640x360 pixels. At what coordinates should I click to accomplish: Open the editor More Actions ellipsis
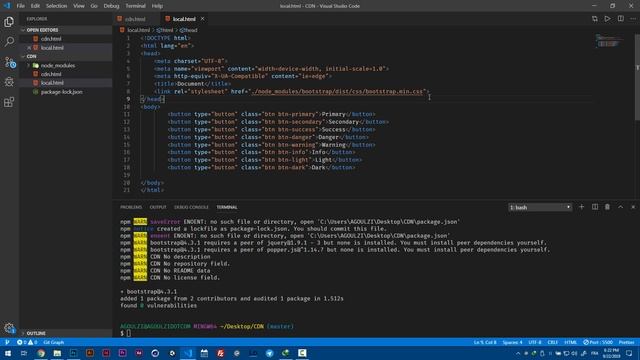(x=633, y=19)
